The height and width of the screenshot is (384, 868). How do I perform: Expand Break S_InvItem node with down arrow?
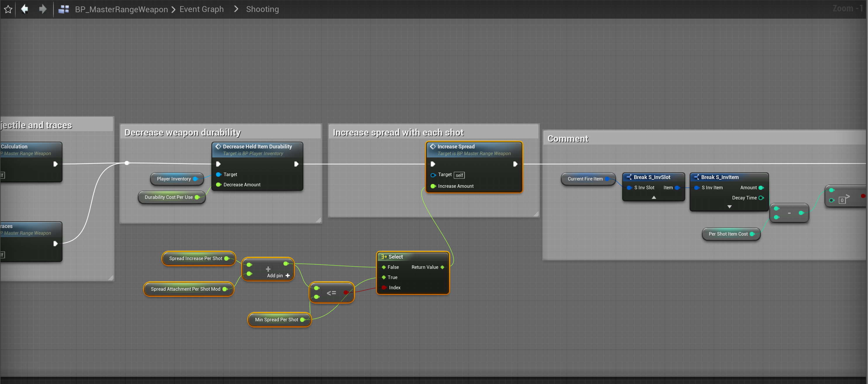(x=729, y=207)
